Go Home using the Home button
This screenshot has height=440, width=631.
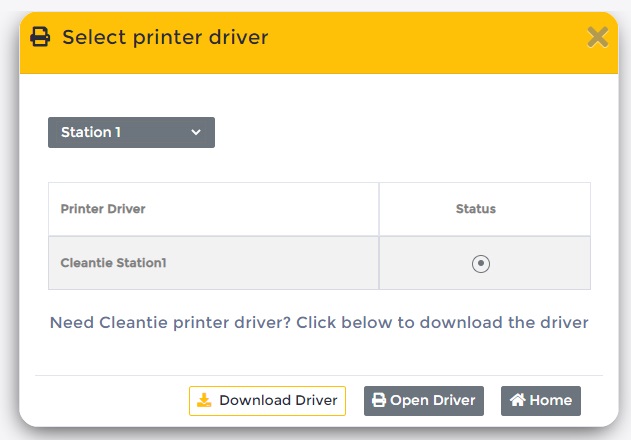(541, 401)
